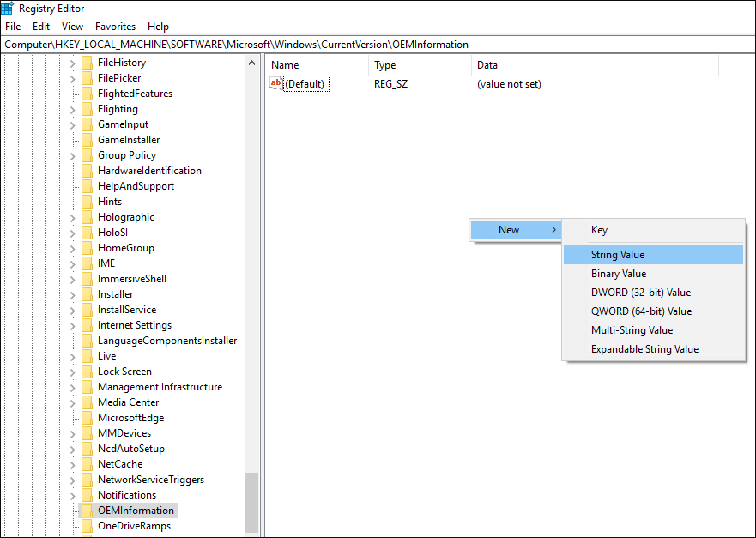
Task: Select QWORD (64-bit) Value option
Action: click(653, 311)
